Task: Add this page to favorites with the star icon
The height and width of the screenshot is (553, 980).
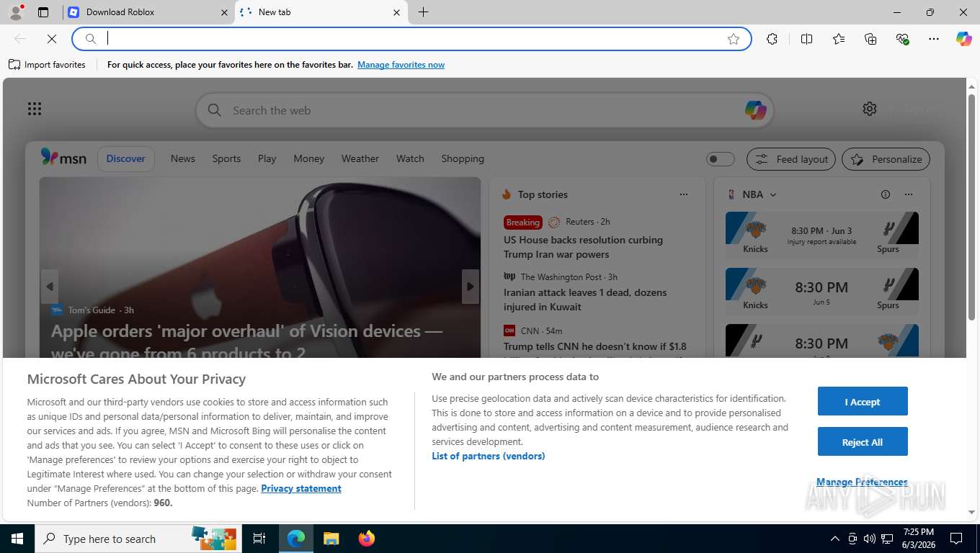Action: click(x=734, y=39)
